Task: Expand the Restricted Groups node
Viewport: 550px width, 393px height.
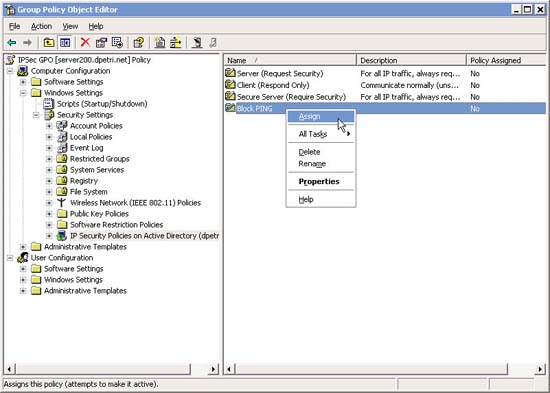Action: pyautogui.click(x=49, y=159)
